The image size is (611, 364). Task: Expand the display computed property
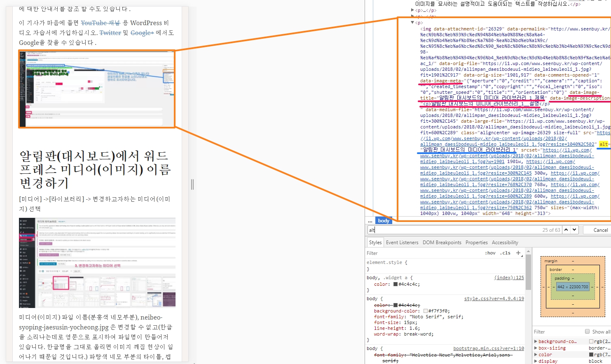[x=536, y=361]
